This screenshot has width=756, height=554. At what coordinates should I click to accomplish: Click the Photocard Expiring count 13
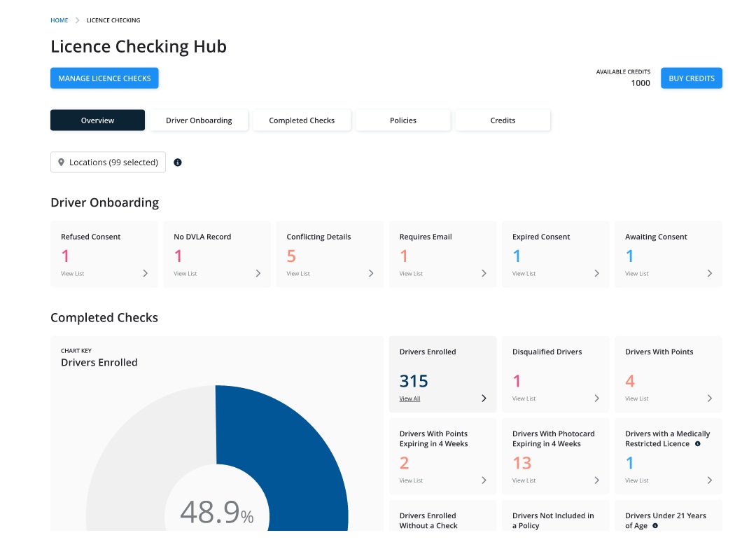point(521,463)
